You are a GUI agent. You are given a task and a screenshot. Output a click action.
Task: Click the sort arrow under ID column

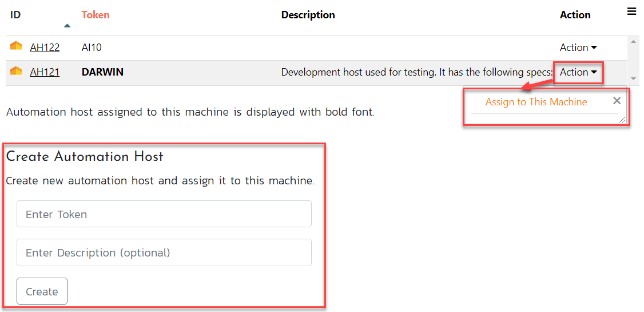pyautogui.click(x=67, y=26)
